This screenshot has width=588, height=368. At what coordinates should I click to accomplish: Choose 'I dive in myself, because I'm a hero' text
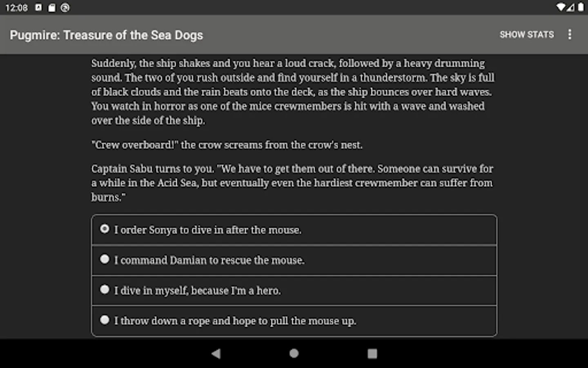(x=197, y=291)
